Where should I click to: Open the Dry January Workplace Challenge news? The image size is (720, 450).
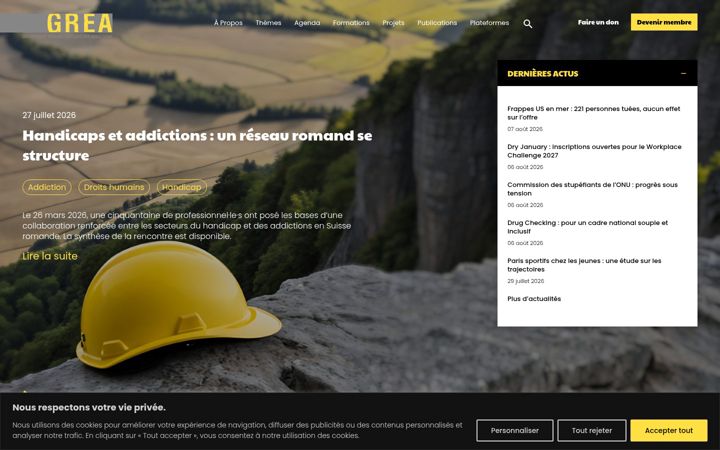594,151
